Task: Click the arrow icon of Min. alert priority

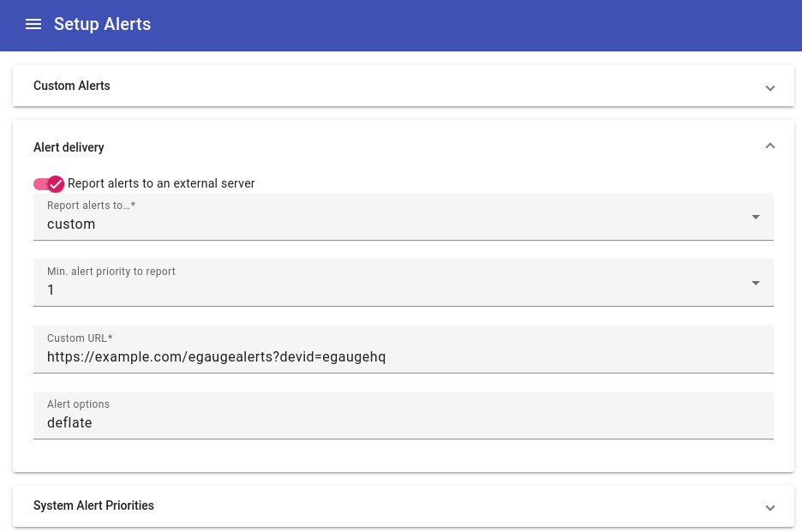Action: coord(756,283)
